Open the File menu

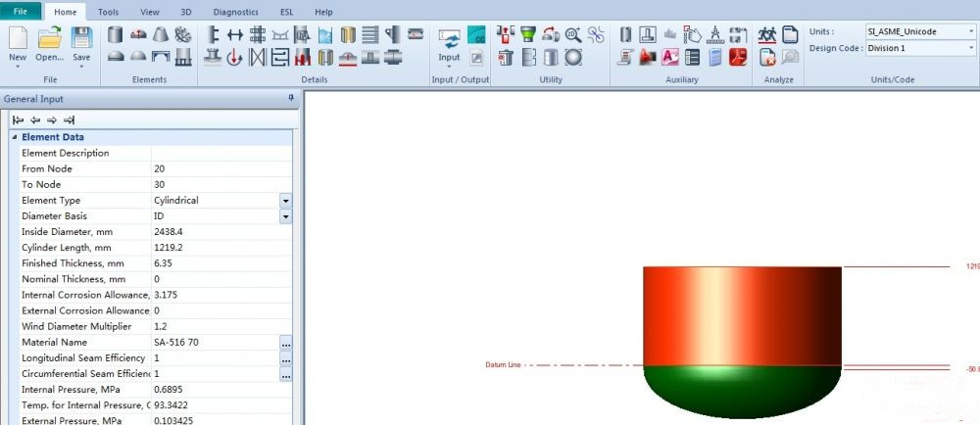click(21, 11)
